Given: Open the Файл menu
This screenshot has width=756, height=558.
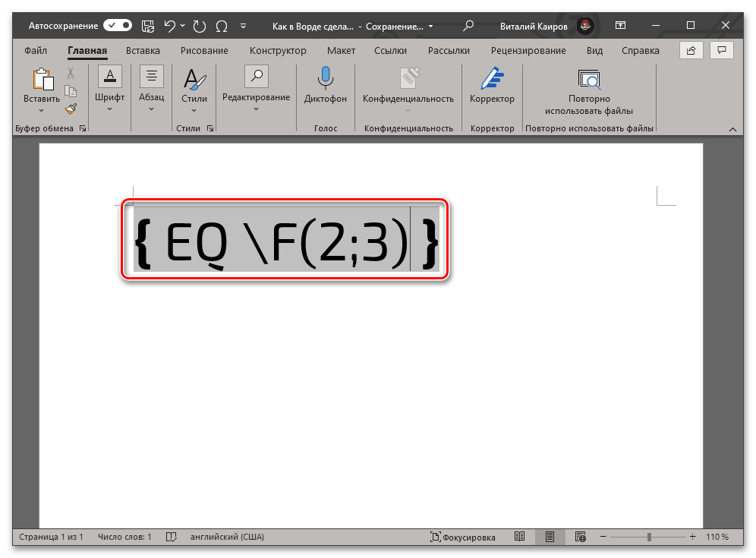Looking at the screenshot, I should point(36,50).
